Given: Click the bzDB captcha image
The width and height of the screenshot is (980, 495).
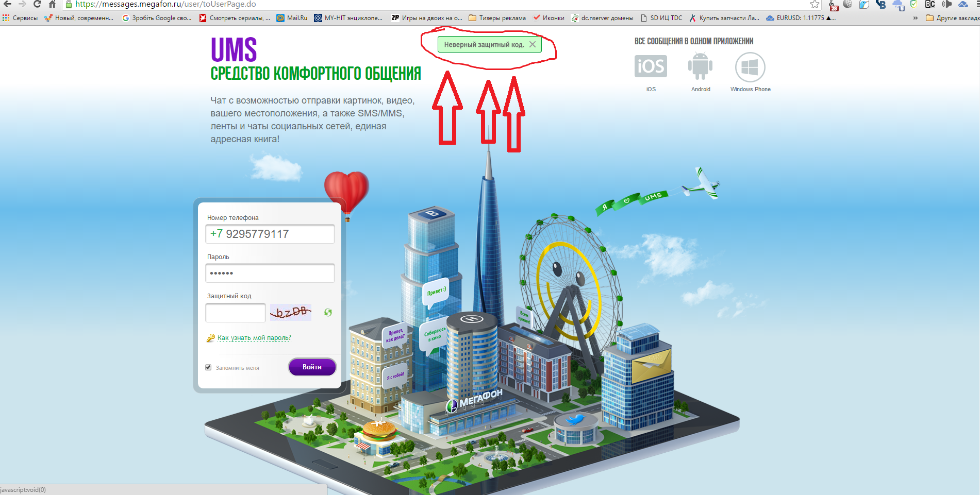Looking at the screenshot, I should click(291, 312).
